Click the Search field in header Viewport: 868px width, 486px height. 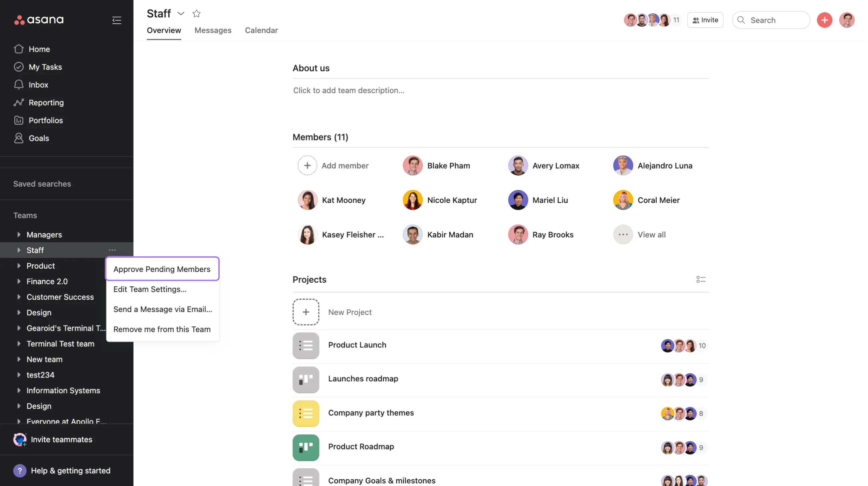tap(771, 20)
